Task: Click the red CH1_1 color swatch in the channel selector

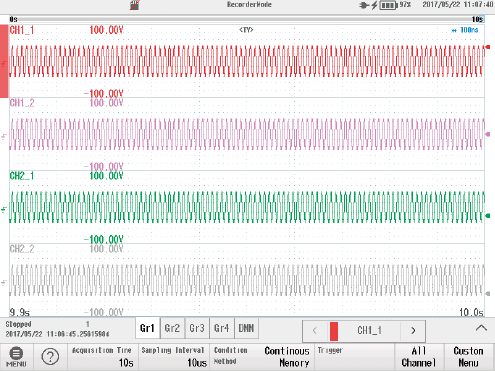Action: (334, 331)
